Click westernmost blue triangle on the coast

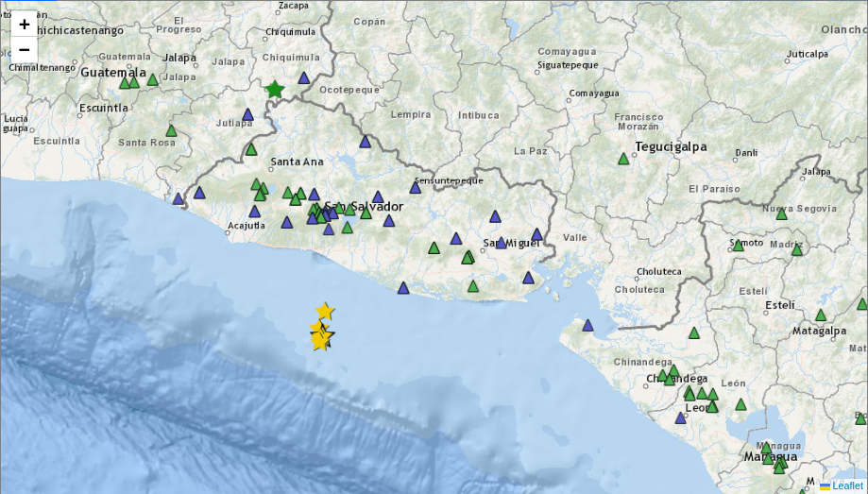[x=178, y=198]
